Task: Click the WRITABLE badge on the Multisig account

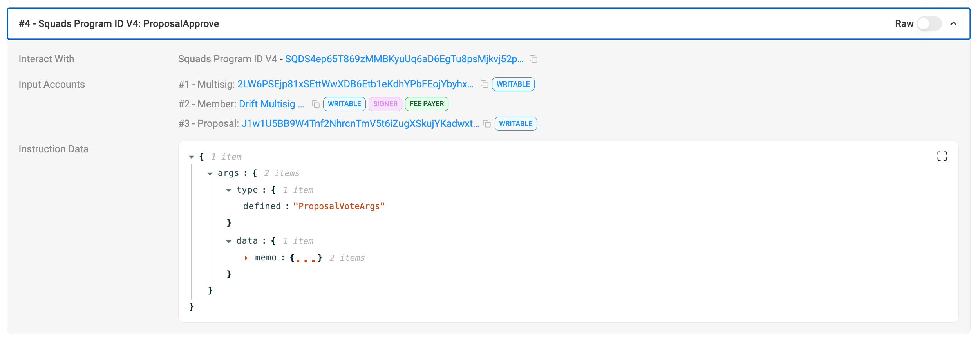Action: click(513, 84)
